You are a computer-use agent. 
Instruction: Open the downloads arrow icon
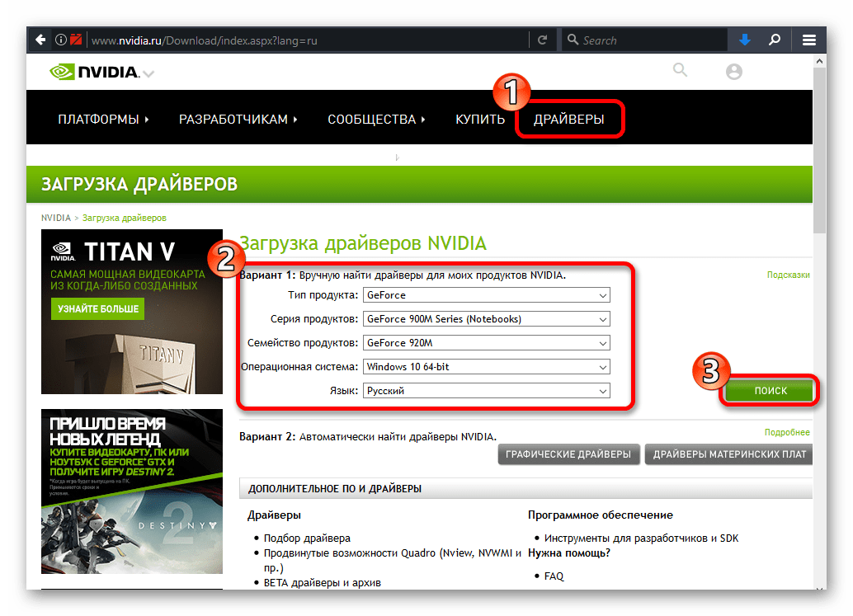745,40
